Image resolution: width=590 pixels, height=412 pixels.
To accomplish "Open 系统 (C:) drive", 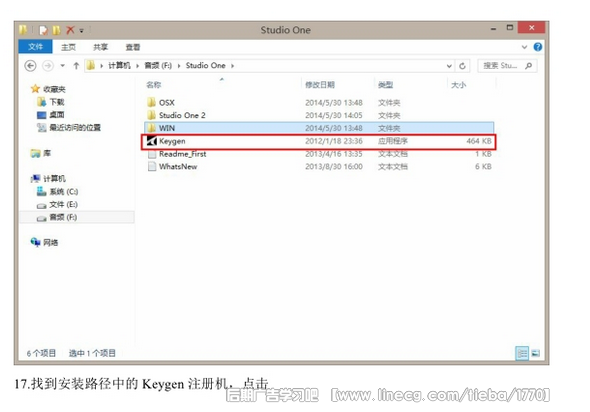I will tap(64, 192).
